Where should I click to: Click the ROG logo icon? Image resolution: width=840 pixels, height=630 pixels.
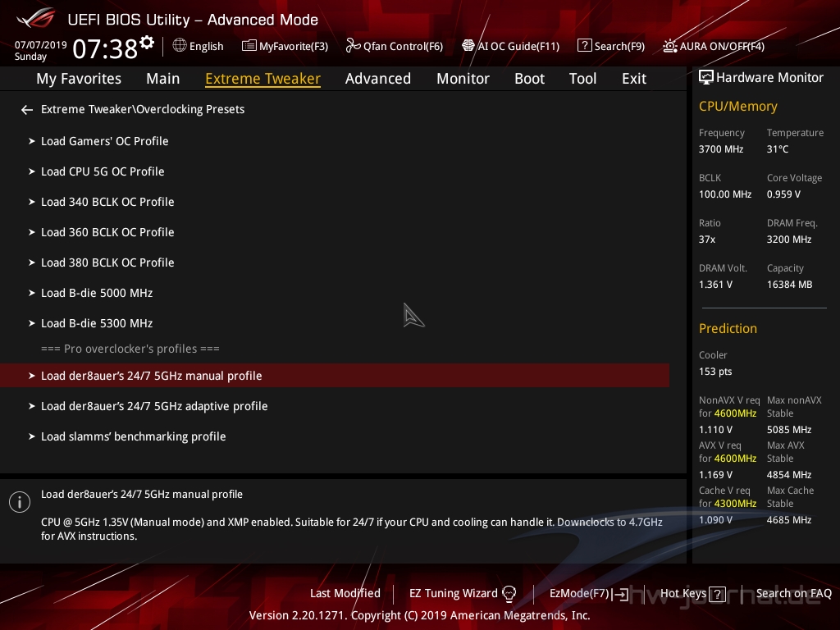[x=36, y=18]
